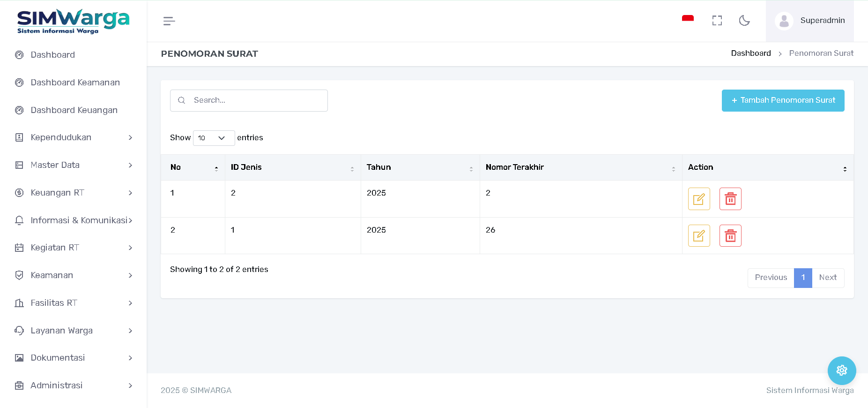Open Dashboard Keamanan from sidebar
Viewport: 868px width, 408px height.
[75, 83]
